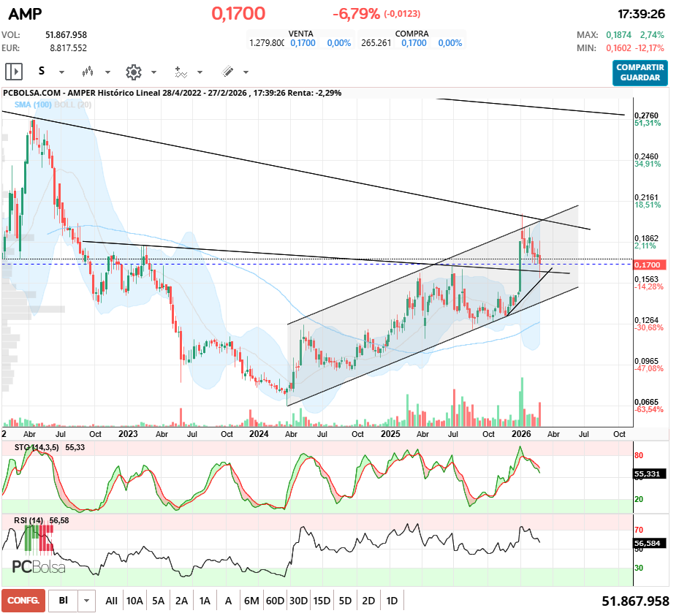Click the 2026 label on time axis
This screenshot has height=616, width=679.
coord(521,434)
